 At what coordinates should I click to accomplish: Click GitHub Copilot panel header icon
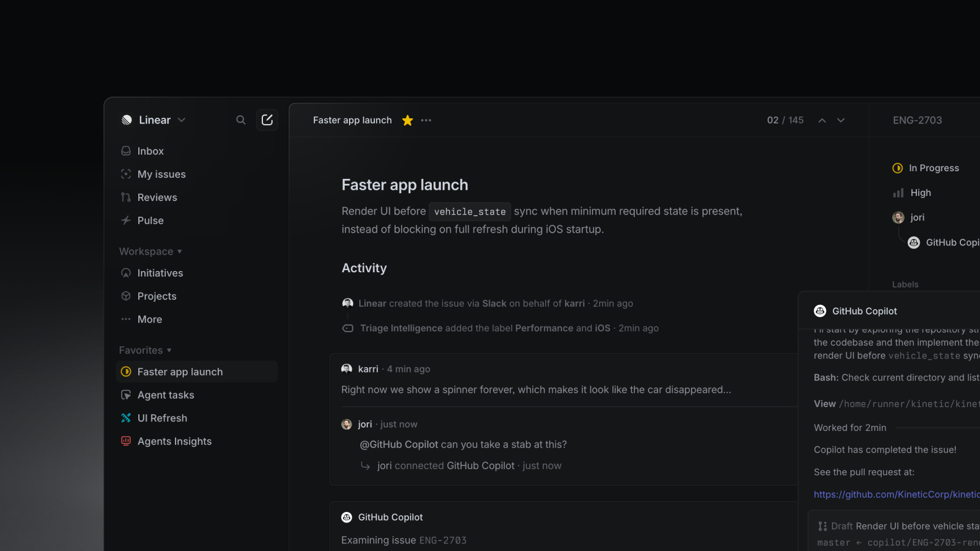point(820,311)
